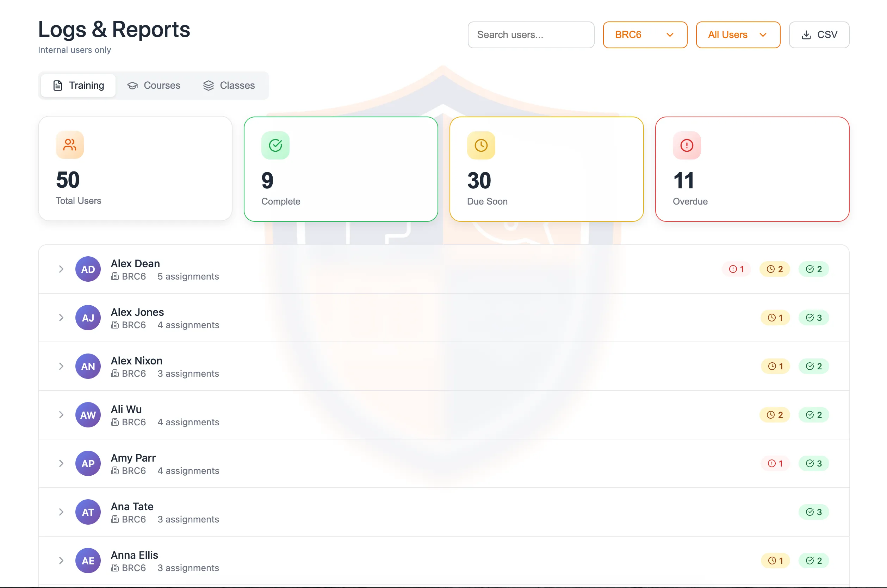
Task: Click building icon beside Alex Dean's BRC6
Action: click(x=115, y=276)
